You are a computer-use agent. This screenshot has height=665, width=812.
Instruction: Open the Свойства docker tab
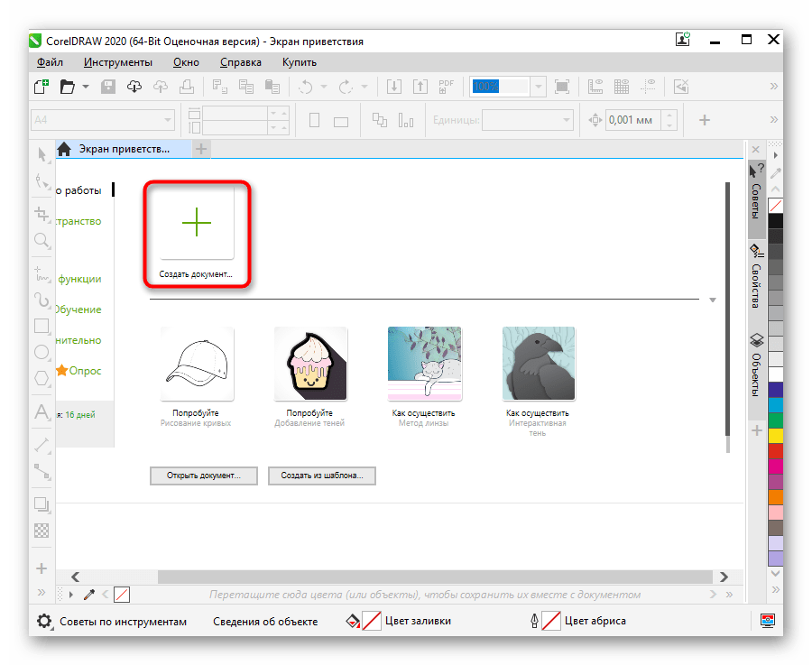(x=757, y=277)
